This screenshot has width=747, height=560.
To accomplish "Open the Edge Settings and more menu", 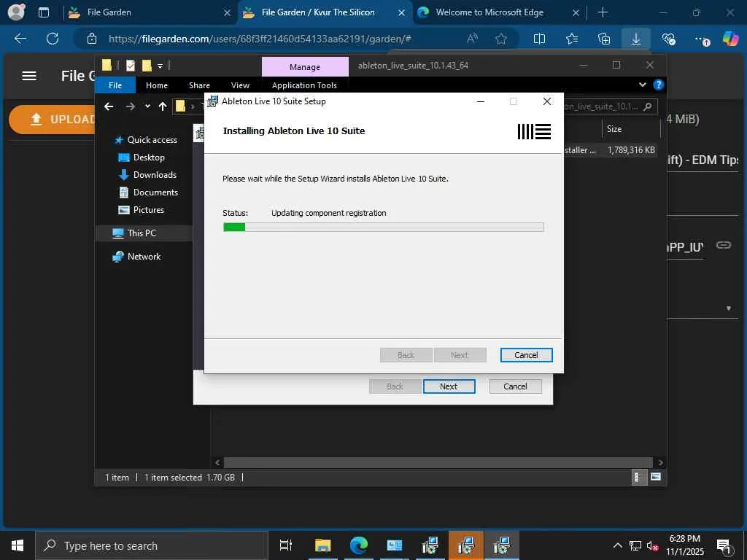I will tap(701, 39).
